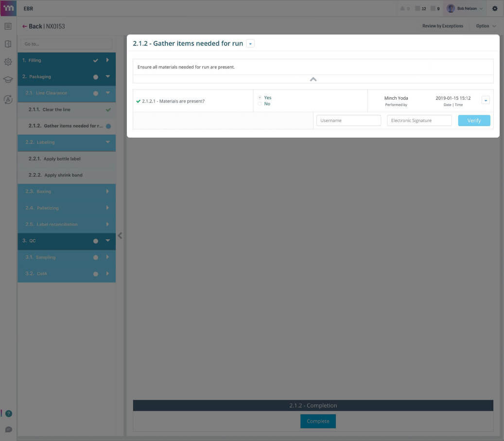This screenshot has width=504, height=441.
Task: Click the bell notification icon
Action: click(402, 8)
